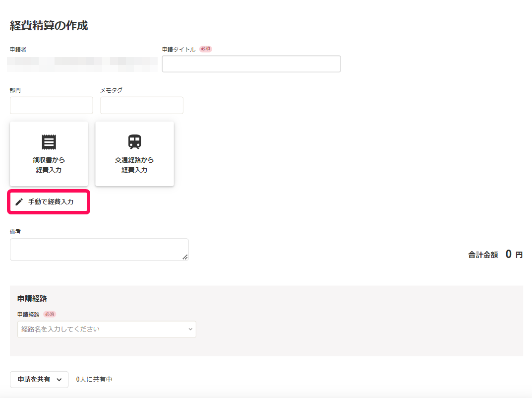Open the 申請を共有 dropdown button
Image resolution: width=532 pixels, height=398 pixels.
39,379
